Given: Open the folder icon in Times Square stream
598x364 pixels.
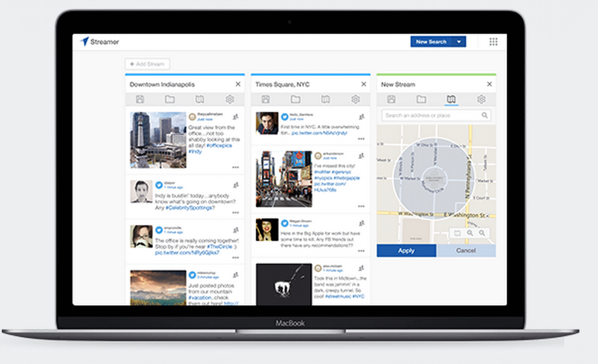Looking at the screenshot, I should (x=295, y=99).
